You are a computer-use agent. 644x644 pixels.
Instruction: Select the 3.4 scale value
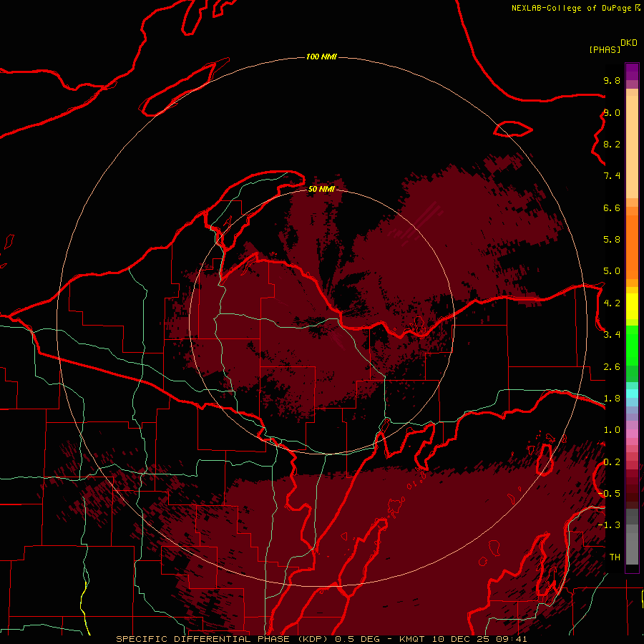612,335
